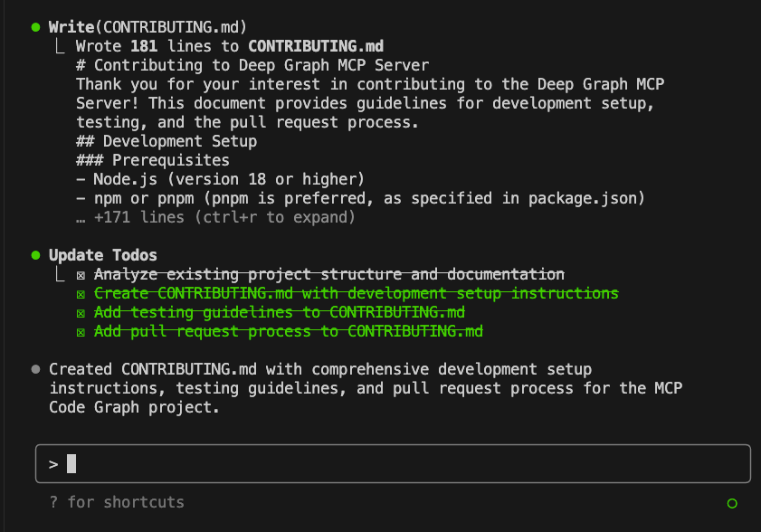Toggle the "Create CONTRIBUTING.md with development setup" checkbox
This screenshot has width=761, height=532.
click(x=81, y=293)
